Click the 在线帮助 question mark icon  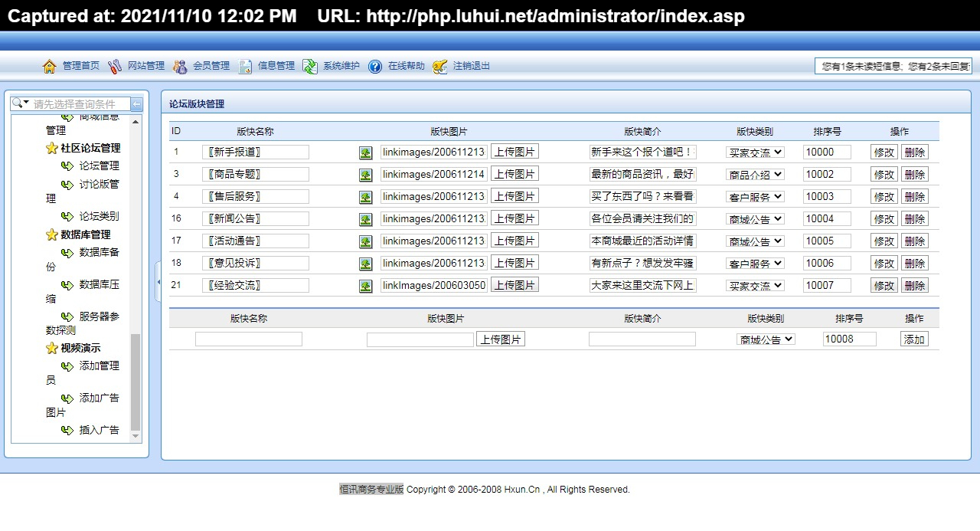click(375, 67)
